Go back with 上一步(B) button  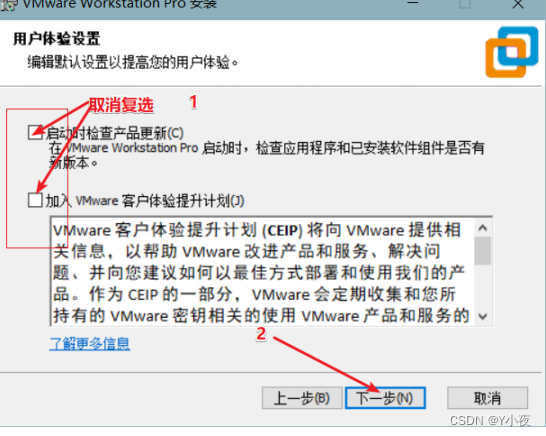302,398
